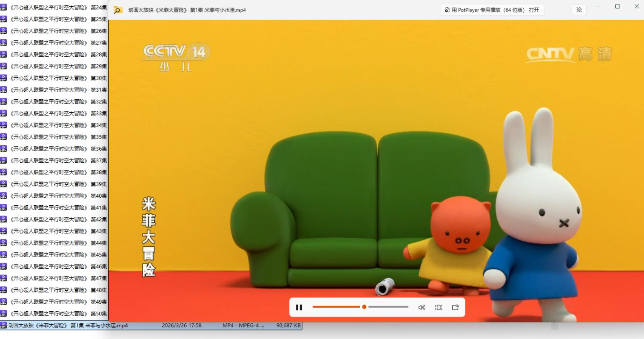Click the MP4 icon of 第45集 file

4,254
